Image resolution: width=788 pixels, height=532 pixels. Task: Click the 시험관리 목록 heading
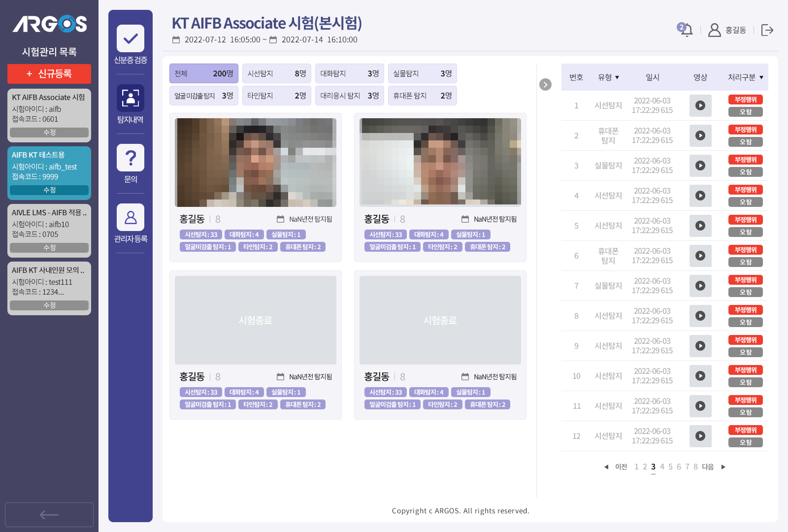[x=49, y=52]
